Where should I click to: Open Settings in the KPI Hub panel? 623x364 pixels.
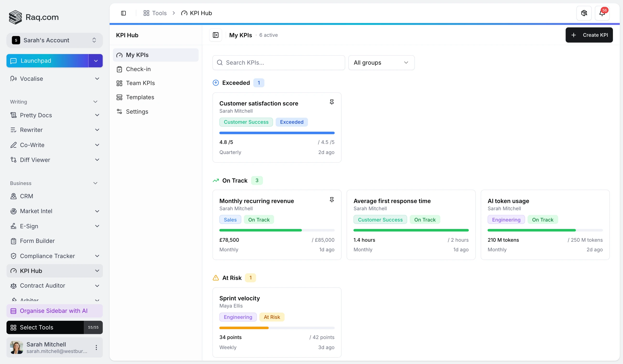pyautogui.click(x=137, y=111)
